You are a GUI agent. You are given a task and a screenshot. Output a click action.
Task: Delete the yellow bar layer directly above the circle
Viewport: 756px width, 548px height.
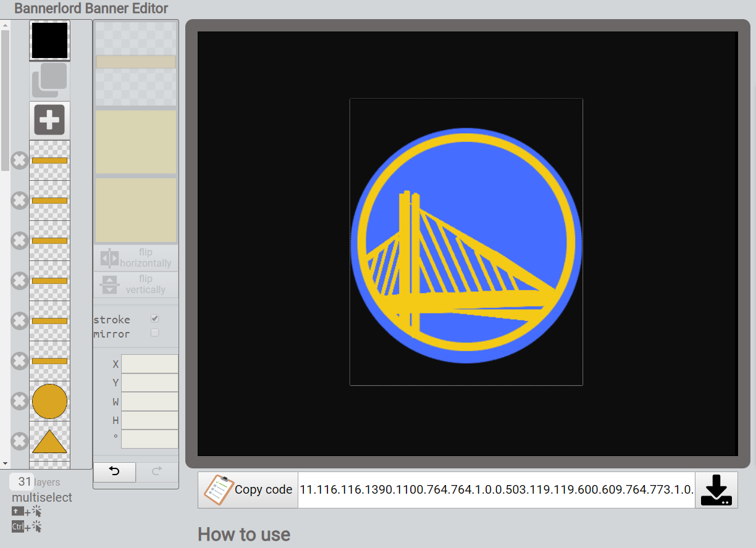[20, 361]
